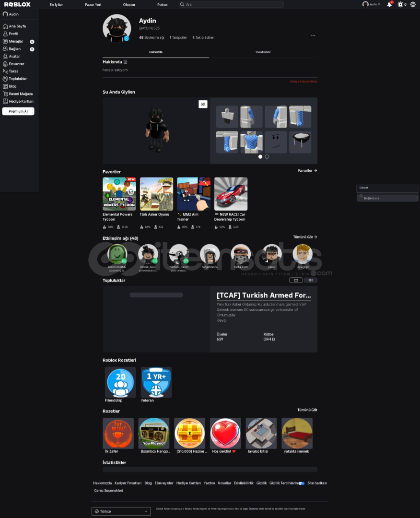Screen dimensions: 420x518
Task: Open the Robux balance icon
Action: click(400, 4)
